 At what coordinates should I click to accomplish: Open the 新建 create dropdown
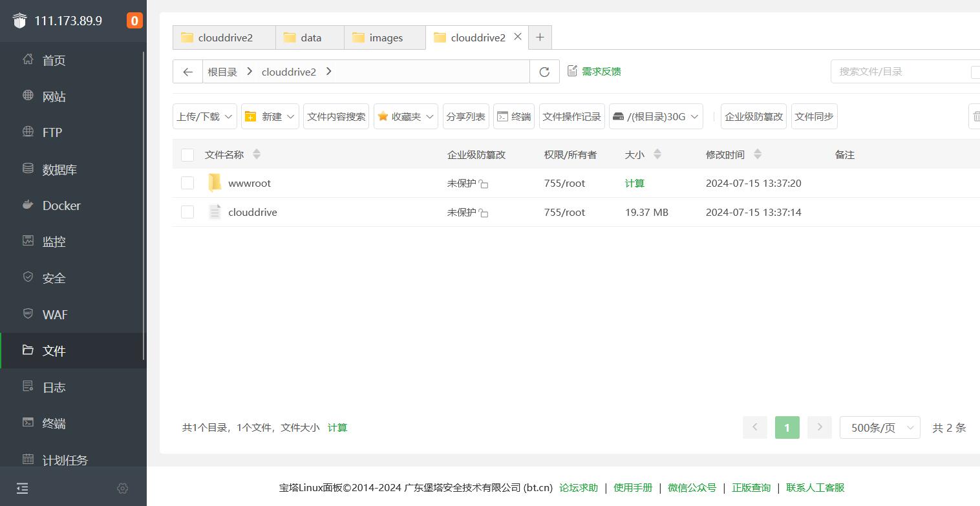pyautogui.click(x=270, y=116)
